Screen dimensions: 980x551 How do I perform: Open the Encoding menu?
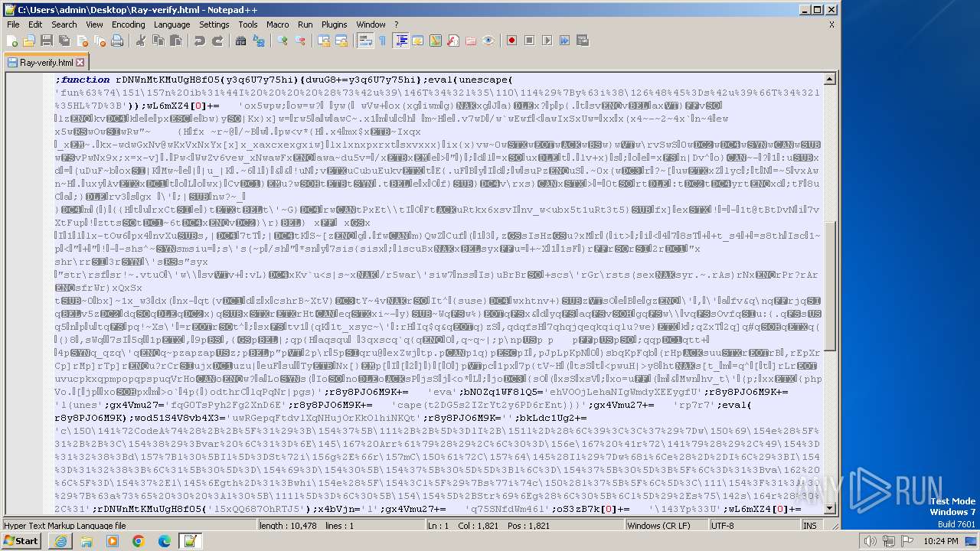point(129,24)
